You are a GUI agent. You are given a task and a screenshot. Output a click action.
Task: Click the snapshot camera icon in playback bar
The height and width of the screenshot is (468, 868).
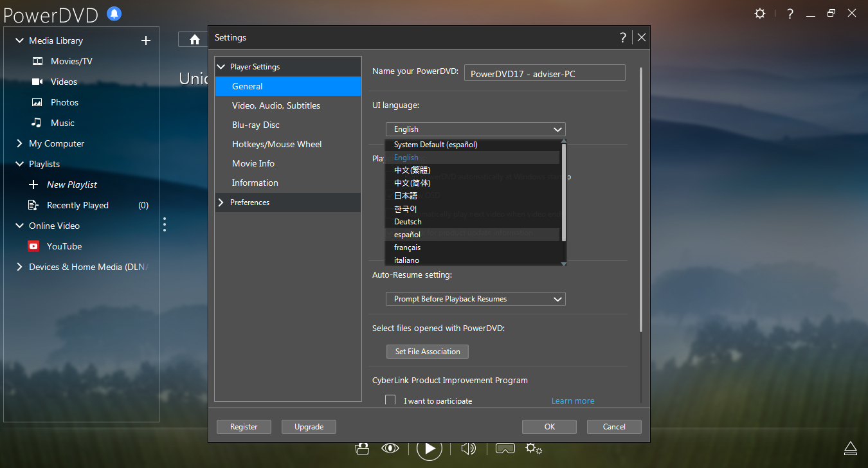tap(363, 448)
